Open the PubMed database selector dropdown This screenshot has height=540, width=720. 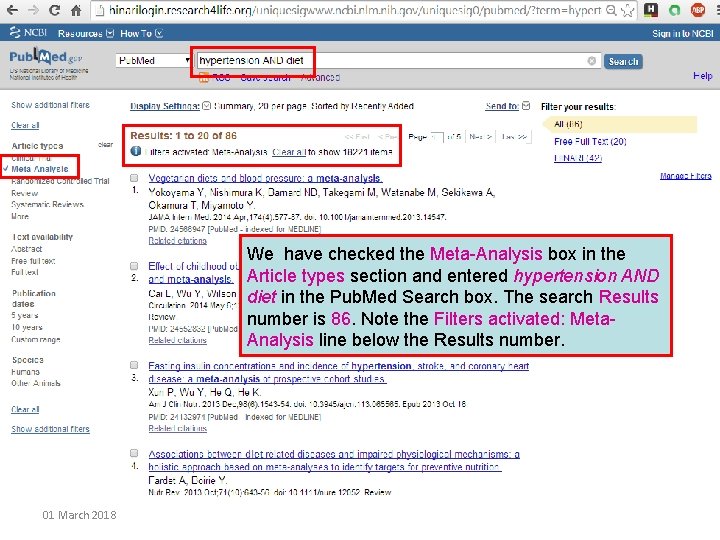(153, 61)
